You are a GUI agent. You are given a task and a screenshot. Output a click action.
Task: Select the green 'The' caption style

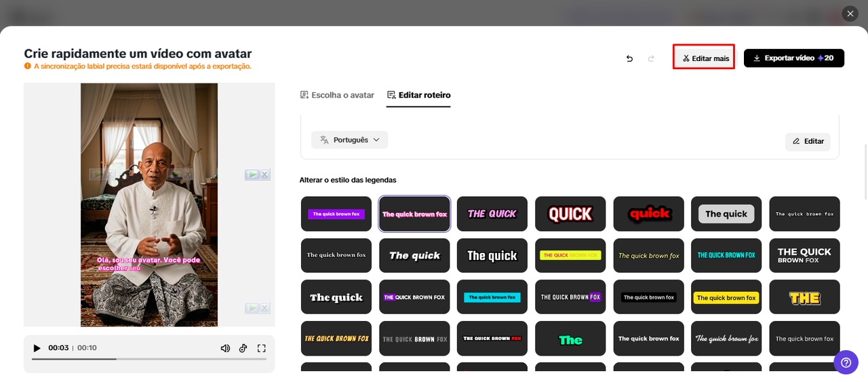coord(570,339)
